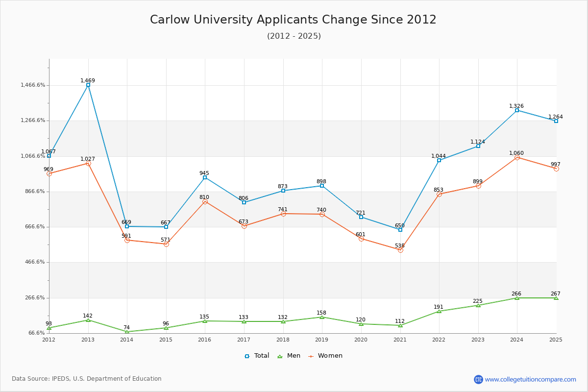Click the Total 2020 data point labeled 721
The height and width of the screenshot is (392, 588).
(361, 217)
